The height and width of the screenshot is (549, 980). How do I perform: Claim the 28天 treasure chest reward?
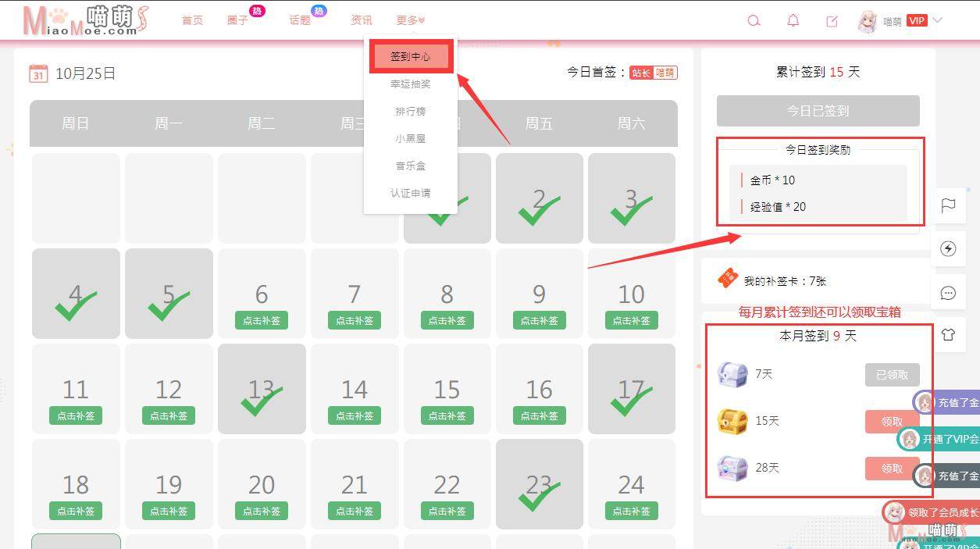[x=893, y=469]
